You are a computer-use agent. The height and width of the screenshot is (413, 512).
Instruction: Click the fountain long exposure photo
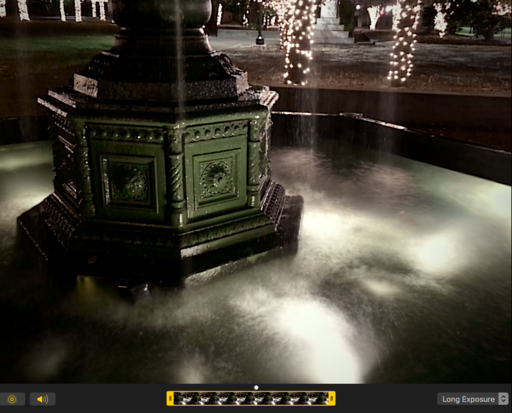[x=256, y=192]
